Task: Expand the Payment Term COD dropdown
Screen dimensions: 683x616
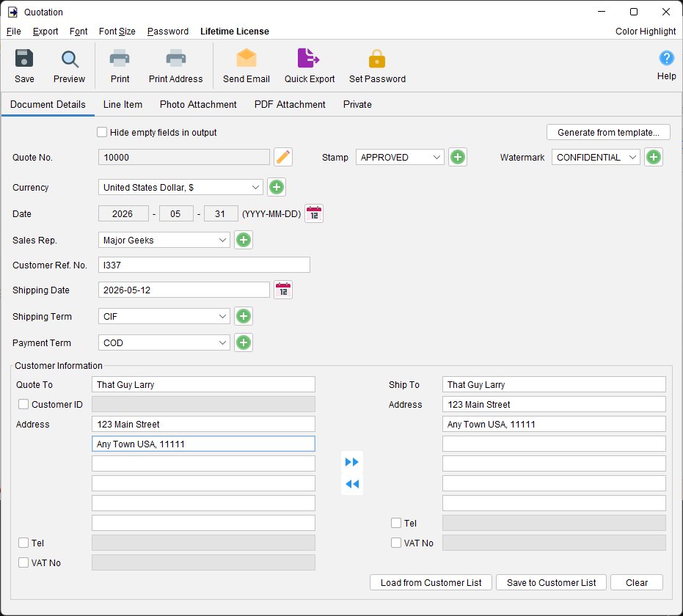Action: pyautogui.click(x=164, y=342)
